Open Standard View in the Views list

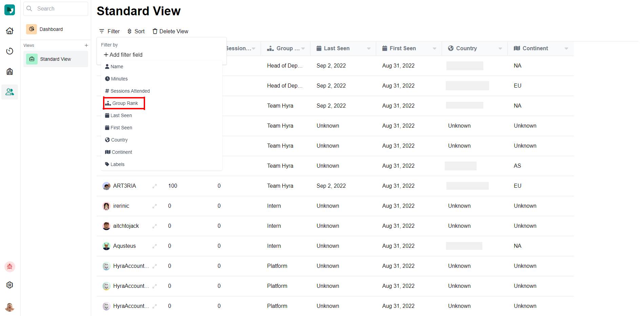pyautogui.click(x=56, y=59)
